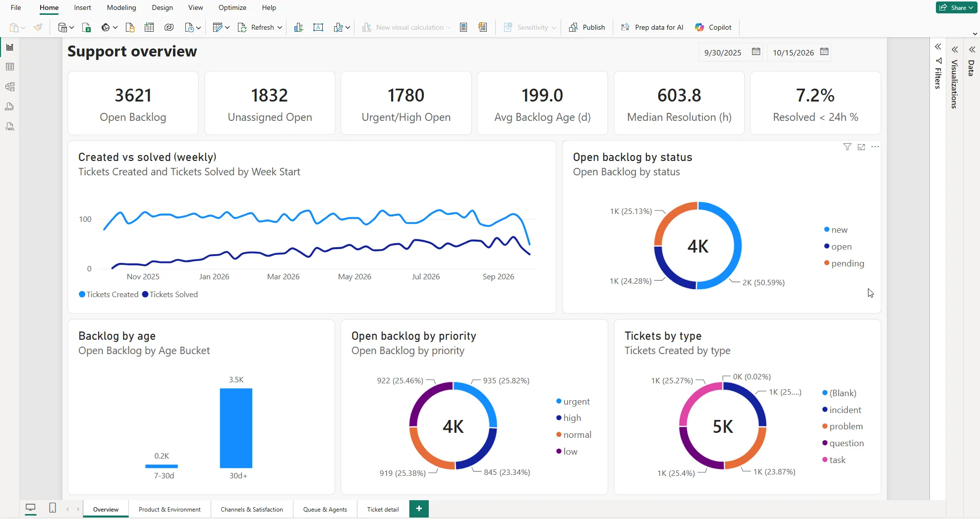Viewport: 980px width, 519px height.
Task: Open the Ticket detail page tab
Action: pos(383,509)
